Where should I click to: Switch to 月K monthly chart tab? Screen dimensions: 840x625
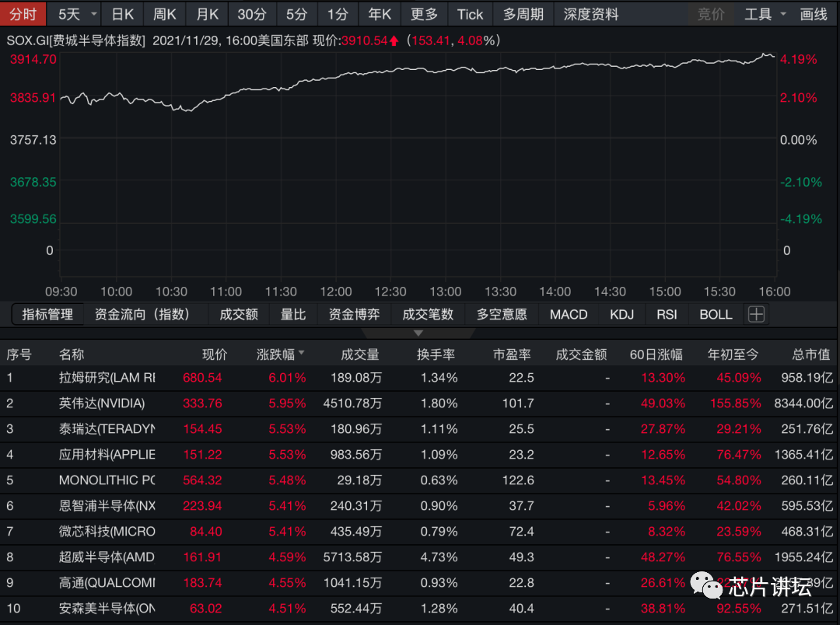pos(208,14)
